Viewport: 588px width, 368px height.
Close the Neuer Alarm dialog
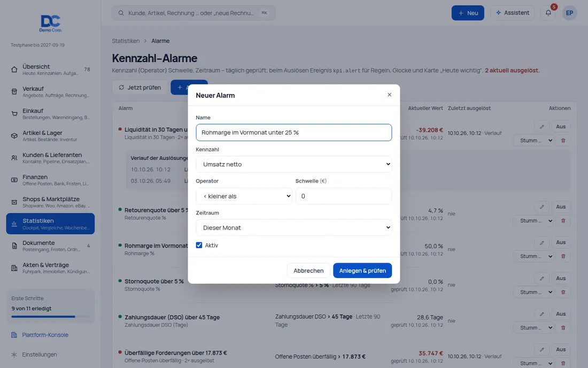(389, 95)
